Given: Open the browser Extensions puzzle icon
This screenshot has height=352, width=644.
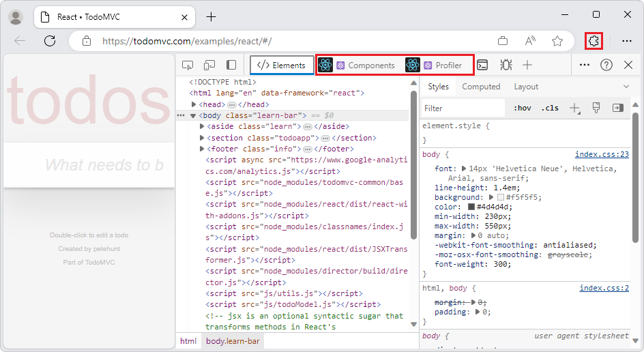Looking at the screenshot, I should [x=594, y=41].
